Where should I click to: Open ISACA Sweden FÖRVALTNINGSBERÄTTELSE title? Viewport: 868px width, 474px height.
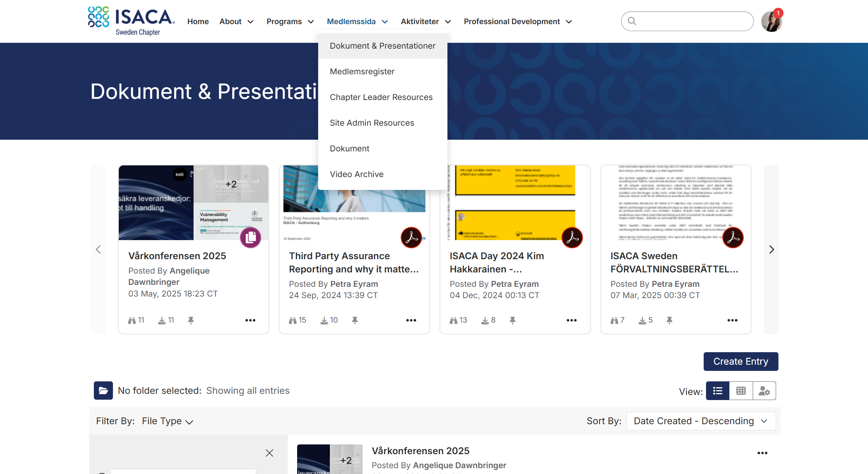(x=674, y=263)
